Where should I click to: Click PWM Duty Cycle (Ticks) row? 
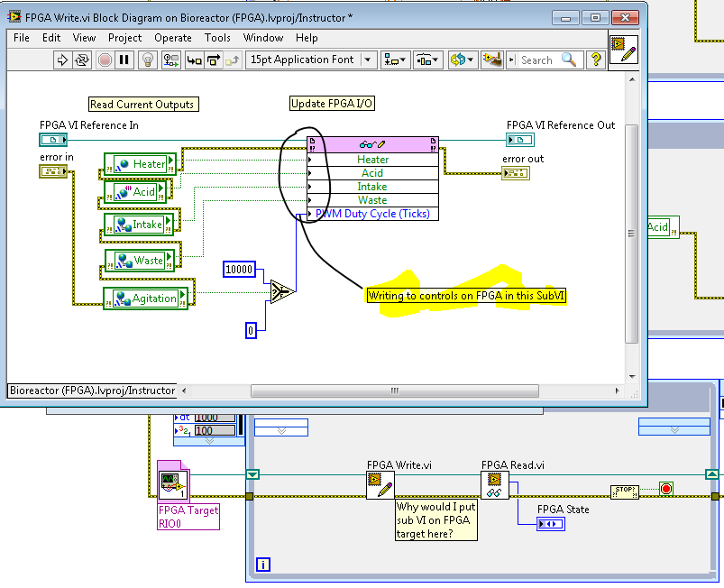tap(372, 214)
